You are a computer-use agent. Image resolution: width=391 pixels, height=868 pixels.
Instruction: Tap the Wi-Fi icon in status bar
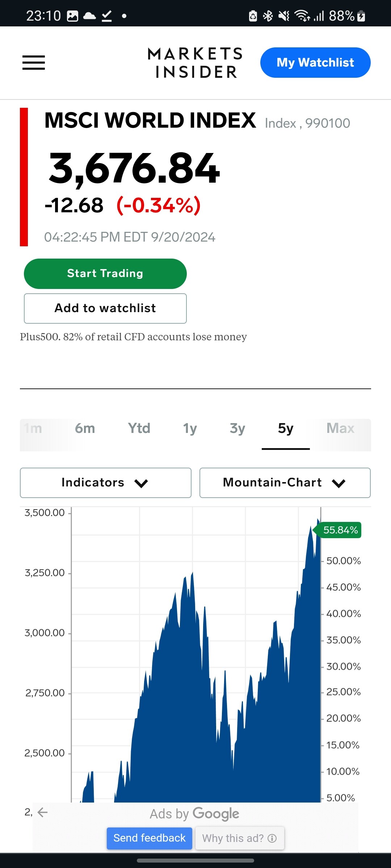(302, 16)
